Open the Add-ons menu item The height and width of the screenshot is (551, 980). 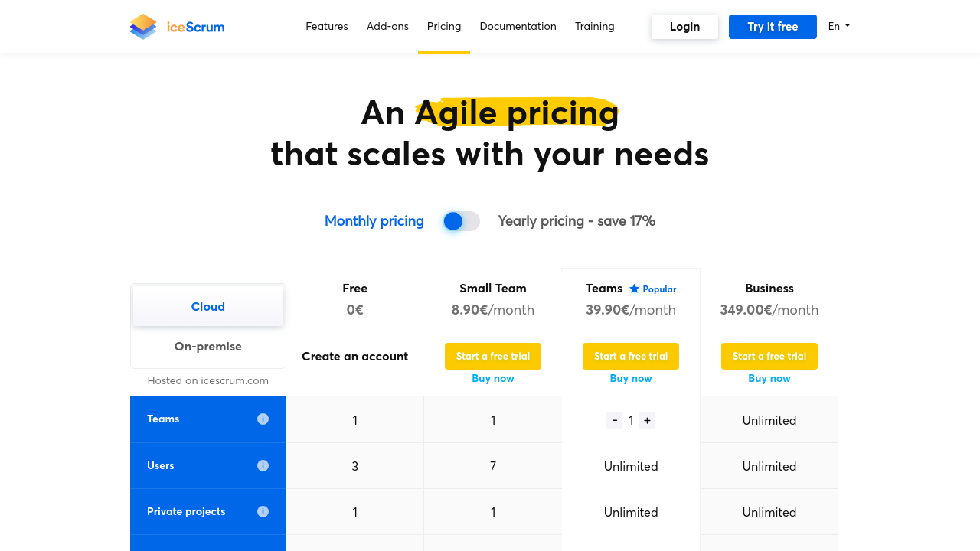click(387, 26)
